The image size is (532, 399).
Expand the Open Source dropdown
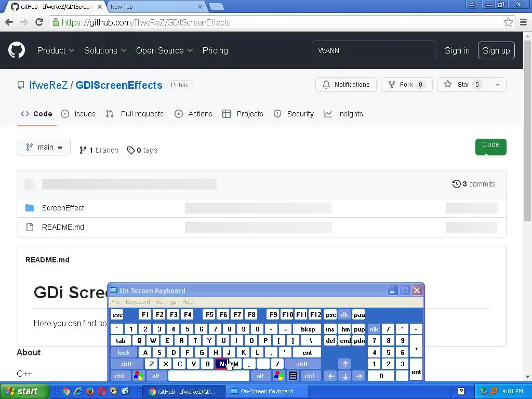coord(165,50)
